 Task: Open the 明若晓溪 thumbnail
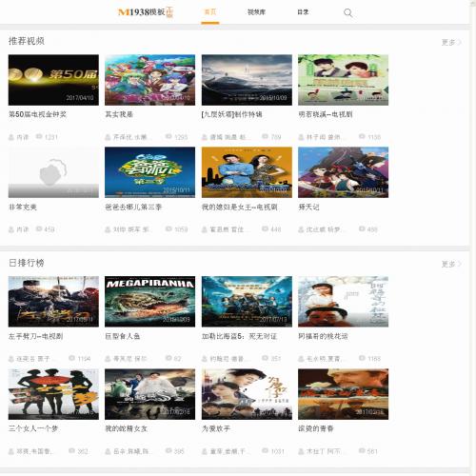(343, 80)
